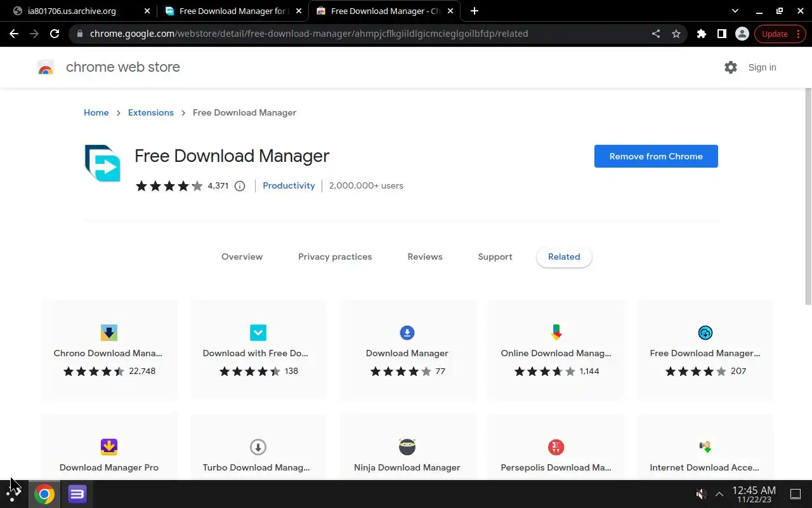Open web store settings gear
The height and width of the screenshot is (508, 812).
click(731, 67)
